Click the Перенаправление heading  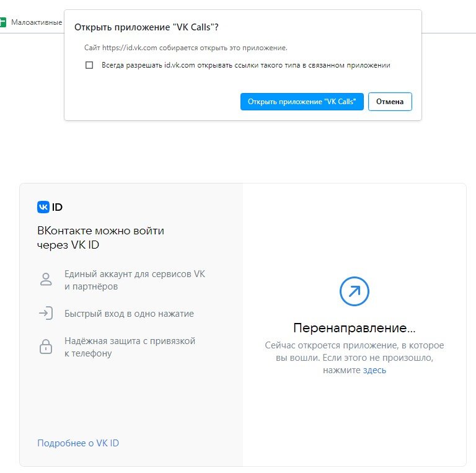355,328
